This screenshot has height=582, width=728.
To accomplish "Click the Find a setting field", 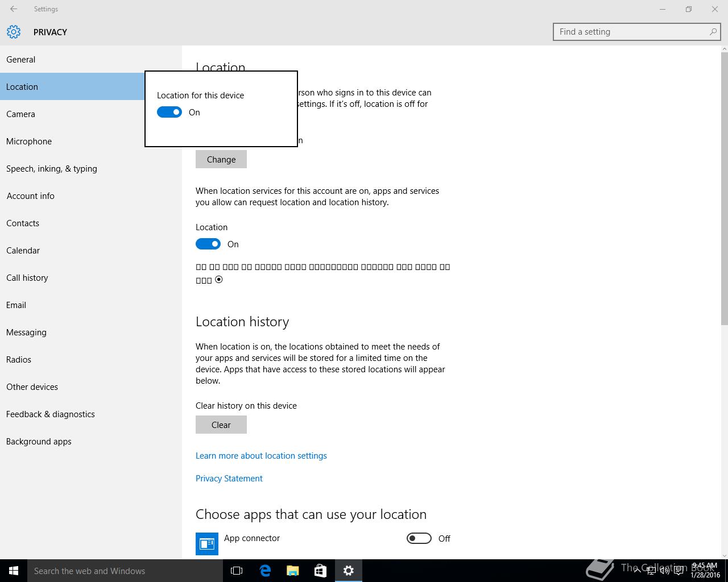I will [x=637, y=32].
